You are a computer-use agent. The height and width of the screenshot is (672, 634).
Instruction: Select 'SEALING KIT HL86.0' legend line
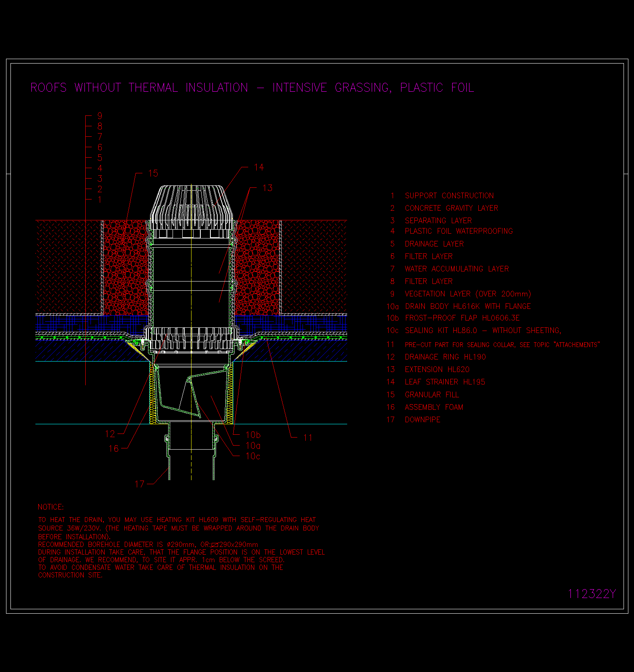[483, 331]
